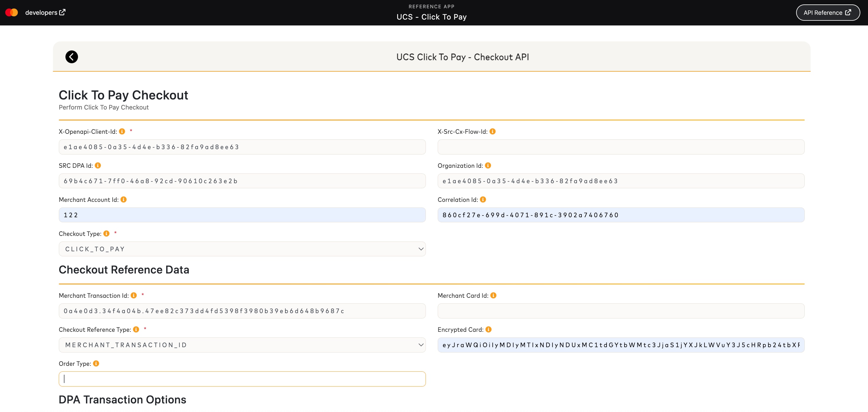
Task: Focus the empty X-Src-Cx-Flow-Id field
Action: click(621, 147)
